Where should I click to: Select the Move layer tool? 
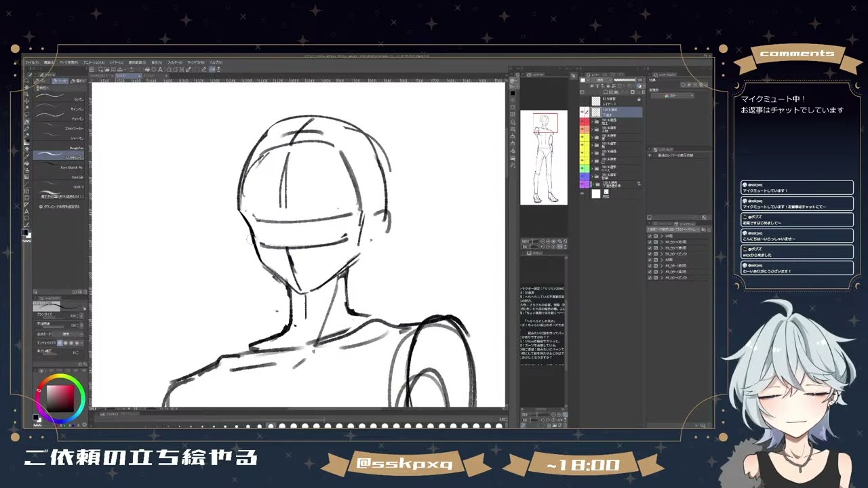[x=27, y=101]
